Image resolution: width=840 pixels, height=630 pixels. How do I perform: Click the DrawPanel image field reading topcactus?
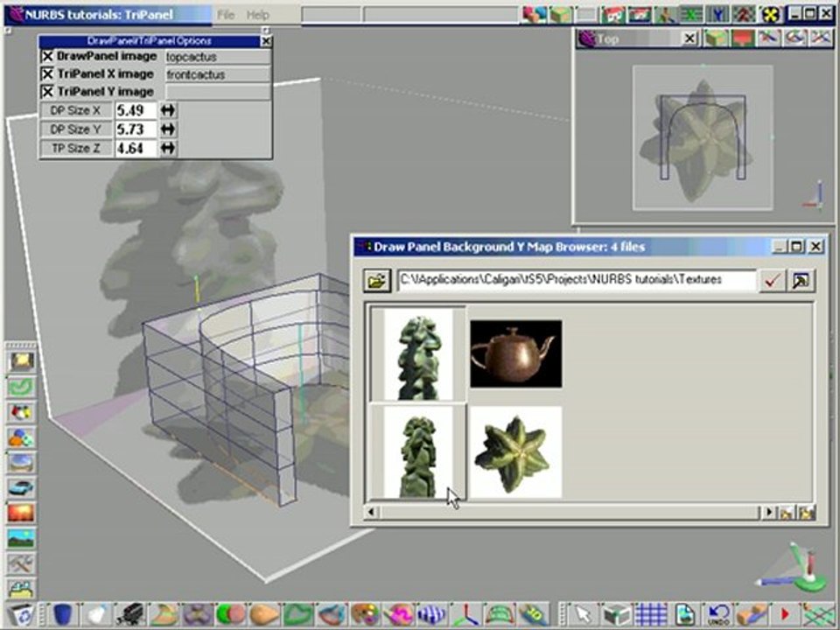click(x=217, y=57)
